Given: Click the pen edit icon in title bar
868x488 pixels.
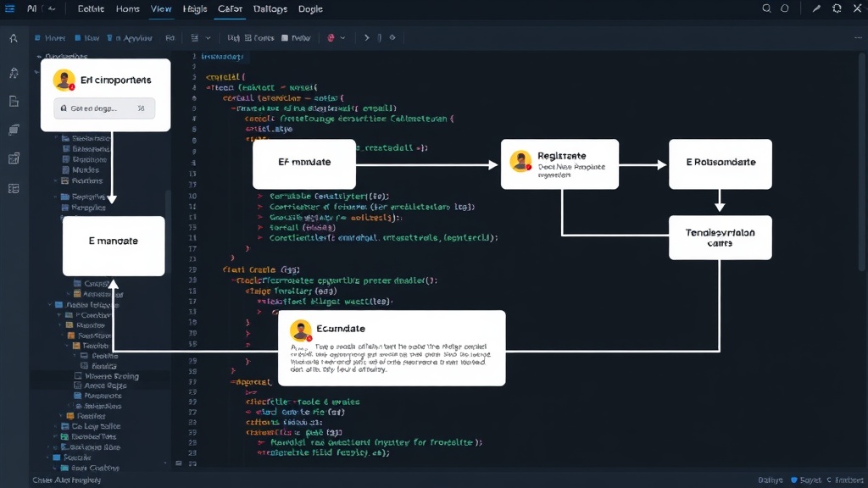Looking at the screenshot, I should [x=816, y=8].
